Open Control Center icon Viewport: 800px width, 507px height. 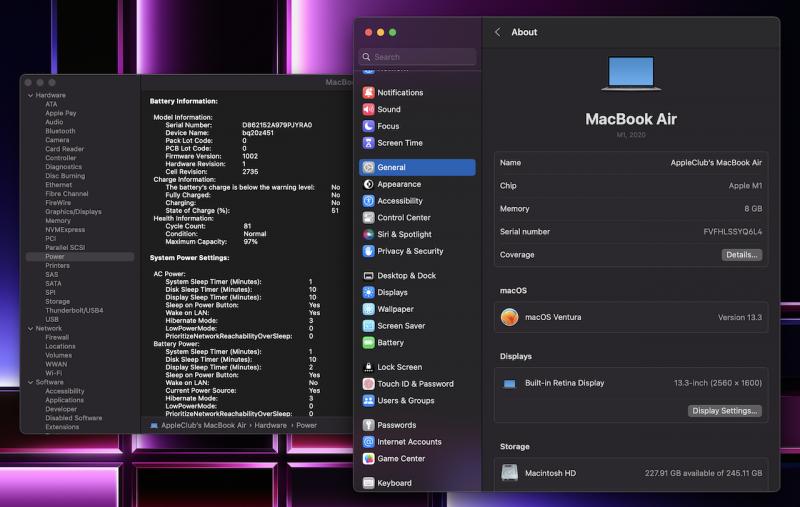[x=368, y=217]
